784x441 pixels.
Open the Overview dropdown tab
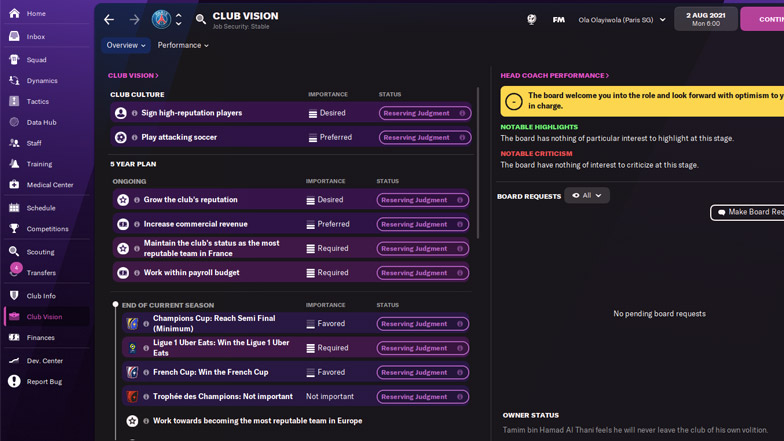point(126,45)
